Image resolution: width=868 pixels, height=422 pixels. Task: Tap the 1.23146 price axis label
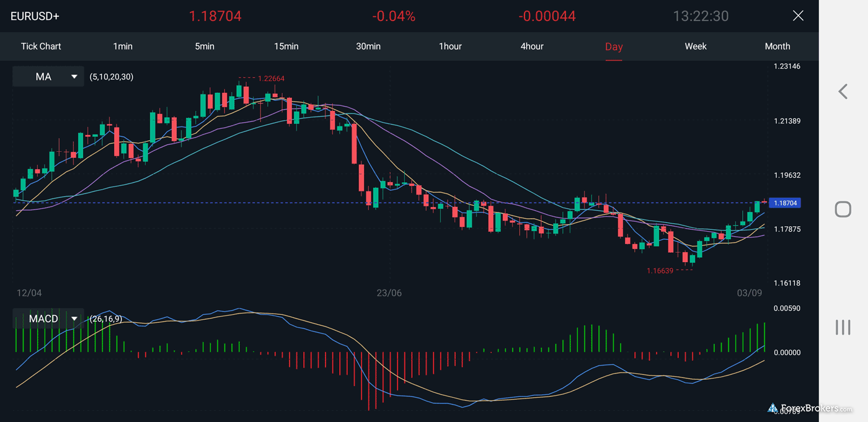[787, 66]
